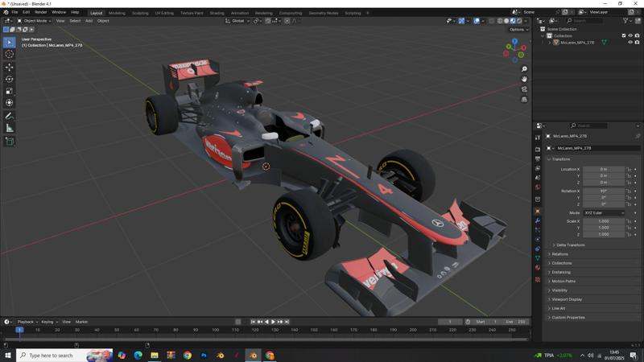This screenshot has height=362, width=644.
Task: Enable wireframe viewport shading
Action: [x=500, y=21]
